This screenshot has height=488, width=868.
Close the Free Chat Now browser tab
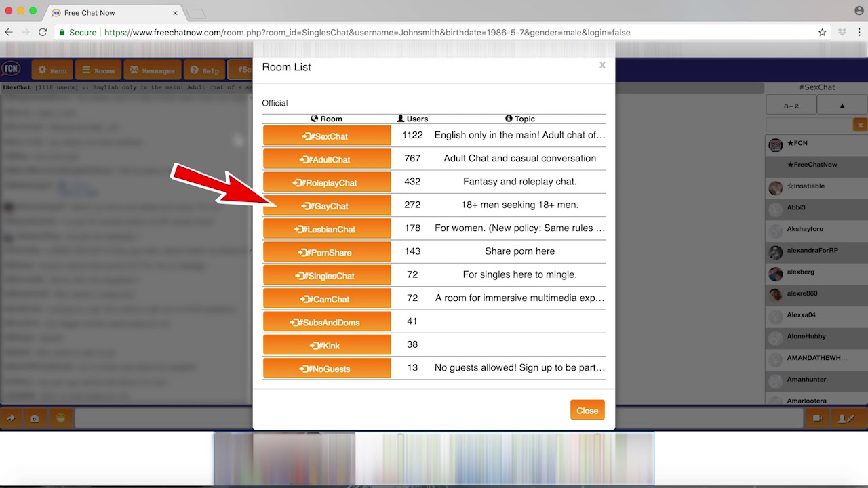tap(176, 13)
